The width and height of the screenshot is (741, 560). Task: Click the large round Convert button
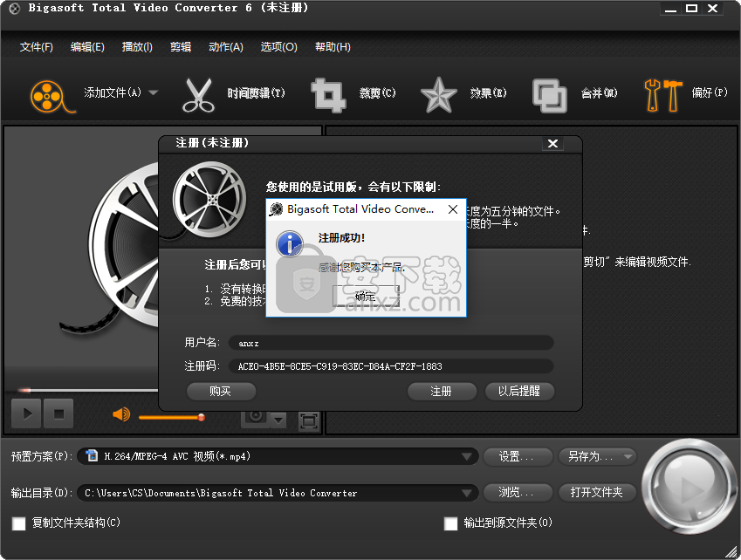click(689, 487)
